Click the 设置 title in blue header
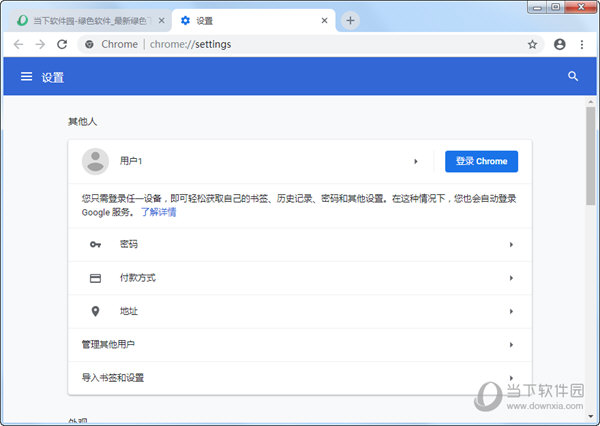This screenshot has height=426, width=600. click(53, 77)
